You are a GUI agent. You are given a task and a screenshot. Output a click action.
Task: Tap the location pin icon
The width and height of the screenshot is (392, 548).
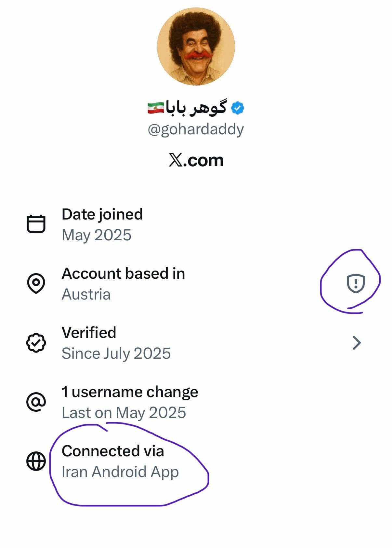click(36, 283)
